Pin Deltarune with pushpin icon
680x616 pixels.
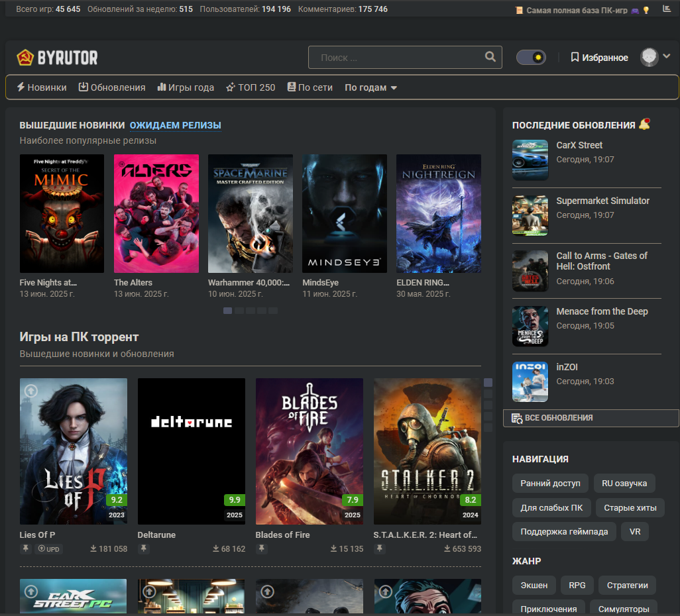click(x=144, y=548)
